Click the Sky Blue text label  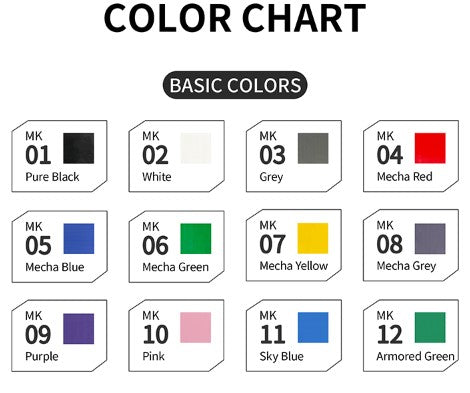coord(281,356)
